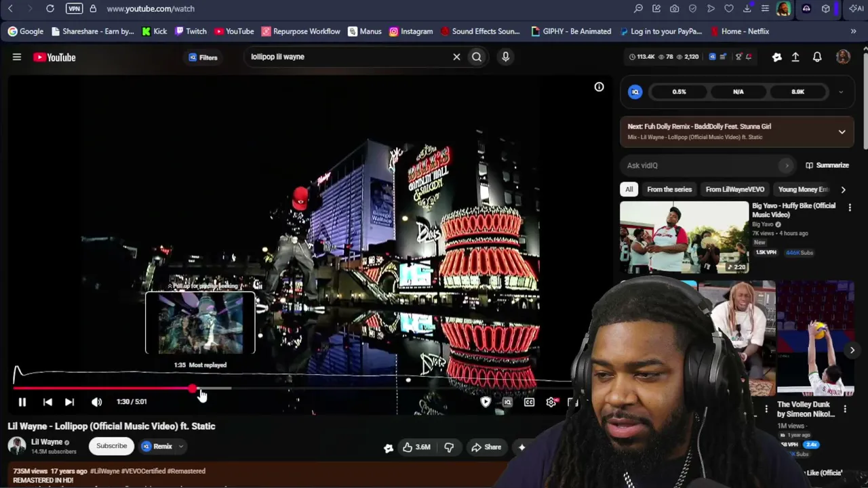
Task: Open the browser heart pinboards icon
Action: 729,9
